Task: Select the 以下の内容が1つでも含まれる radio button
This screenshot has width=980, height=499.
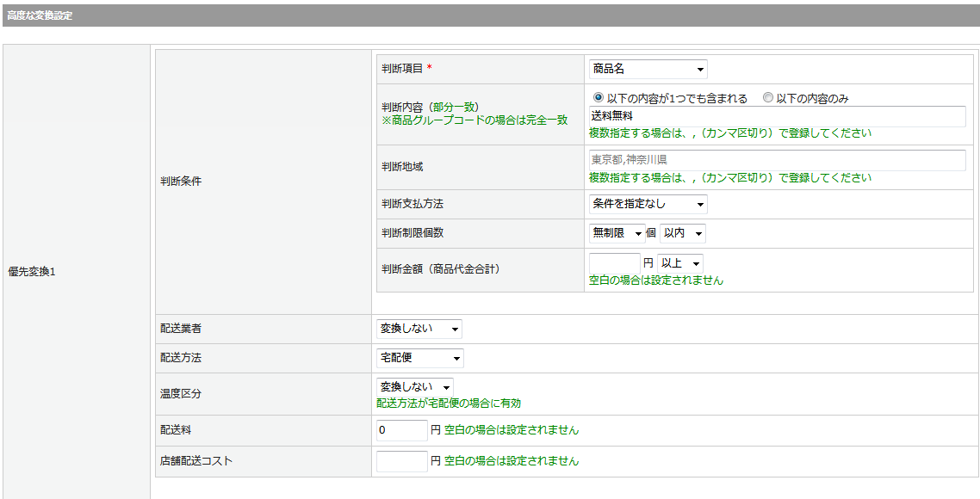Action: coord(599,98)
